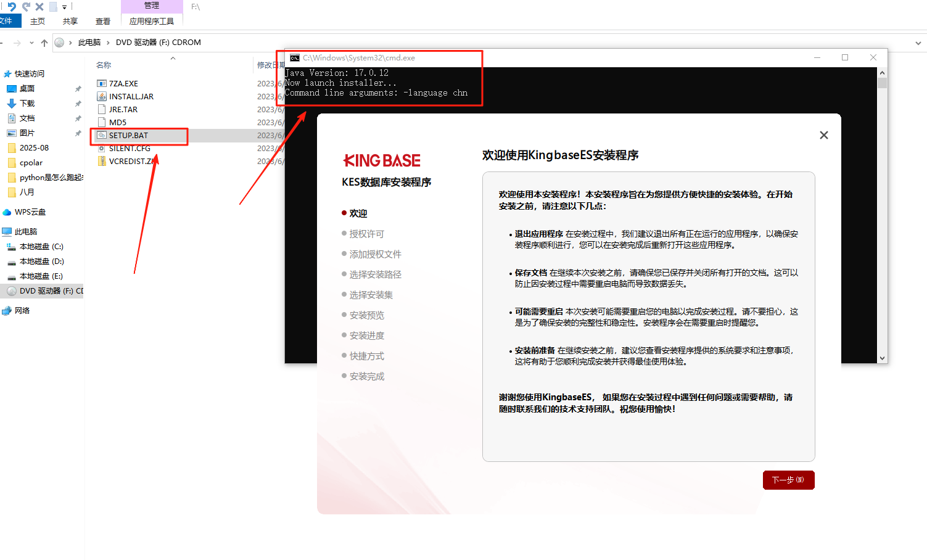This screenshot has height=560, width=927.
Task: Click the 授权许可 step label
Action: tap(367, 234)
